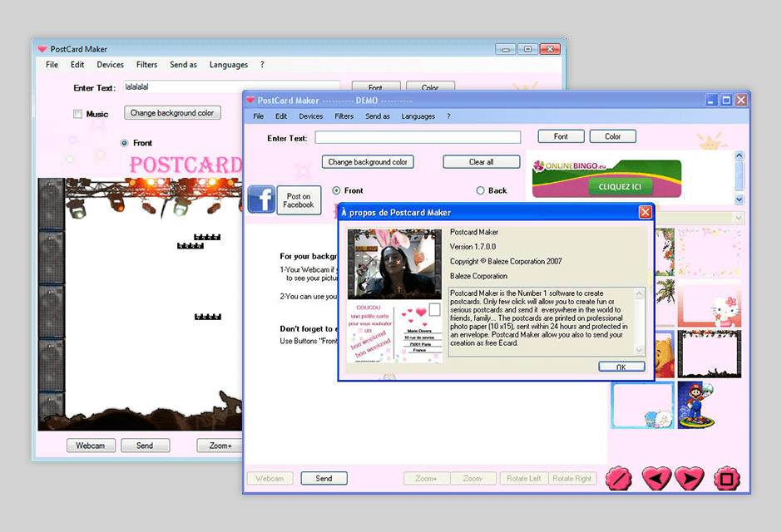Open File menu in back PostCard Maker window
This screenshot has height=532, width=782.
coord(52,65)
